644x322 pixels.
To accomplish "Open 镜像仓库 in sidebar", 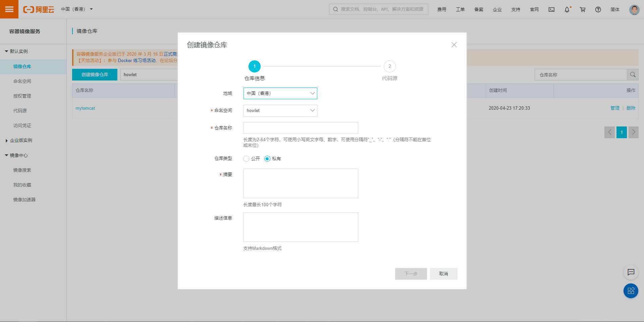I will pos(22,66).
